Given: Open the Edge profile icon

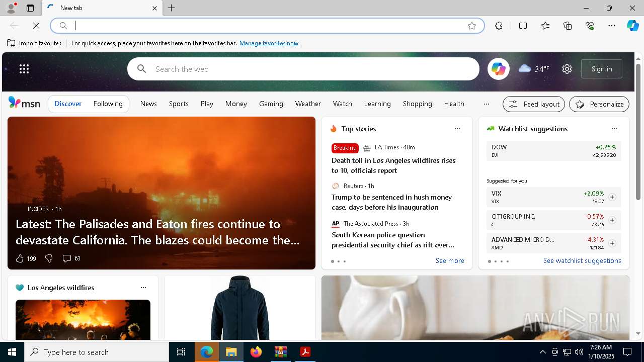Looking at the screenshot, I should 11,8.
